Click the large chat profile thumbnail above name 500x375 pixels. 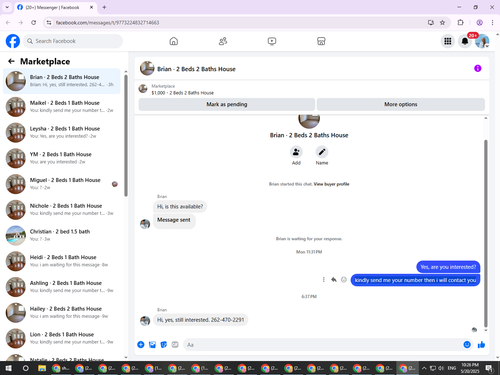click(x=309, y=121)
